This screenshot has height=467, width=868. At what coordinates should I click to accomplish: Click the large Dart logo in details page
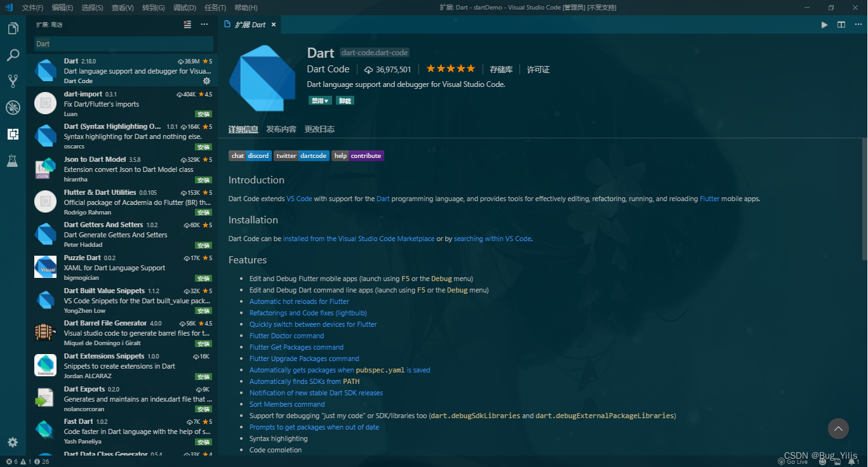click(262, 78)
